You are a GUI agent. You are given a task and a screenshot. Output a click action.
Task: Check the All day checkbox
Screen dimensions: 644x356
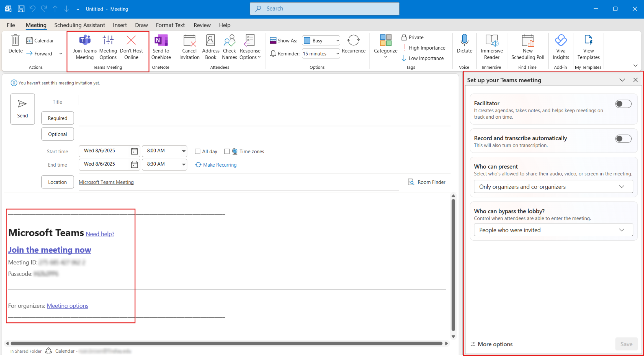tap(197, 151)
